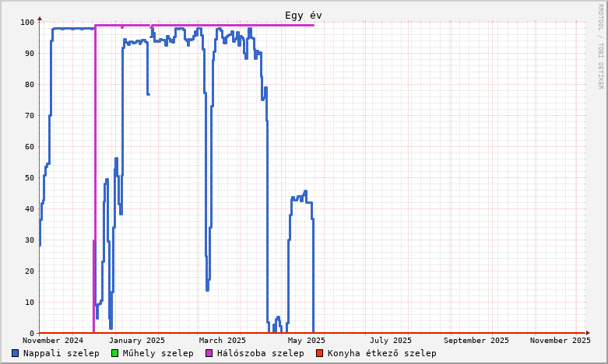Click the 50 value on y-axis
The height and width of the screenshot is (364, 608).
click(29, 177)
